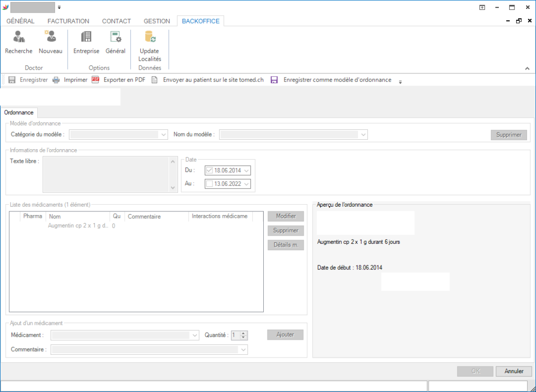
Task: Open the Nom du modèle dropdown
Action: [x=364, y=135]
